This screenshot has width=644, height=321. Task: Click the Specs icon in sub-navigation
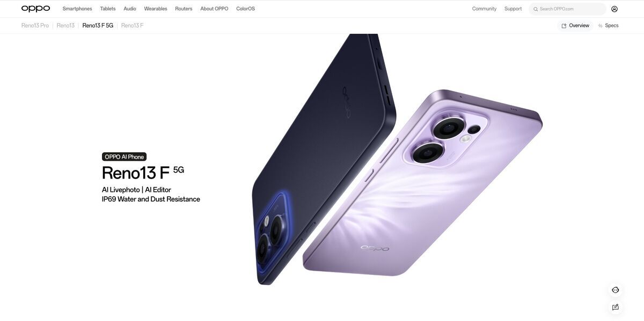[600, 26]
